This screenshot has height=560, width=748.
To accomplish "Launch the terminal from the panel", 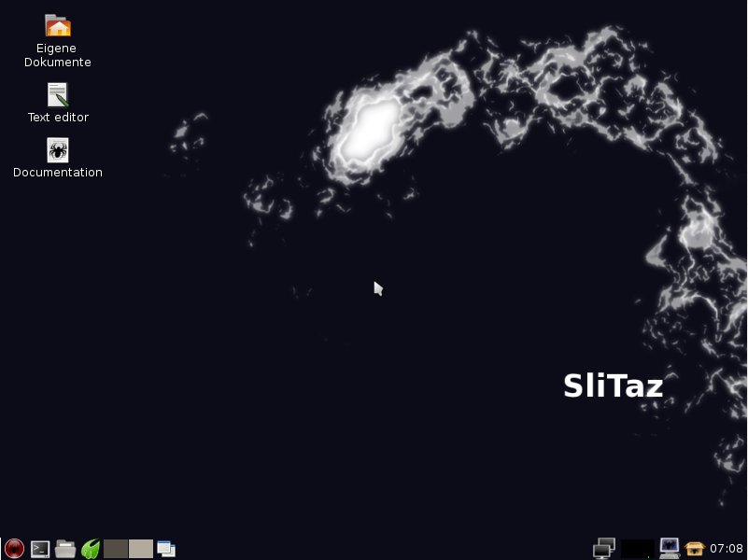I will point(40,549).
